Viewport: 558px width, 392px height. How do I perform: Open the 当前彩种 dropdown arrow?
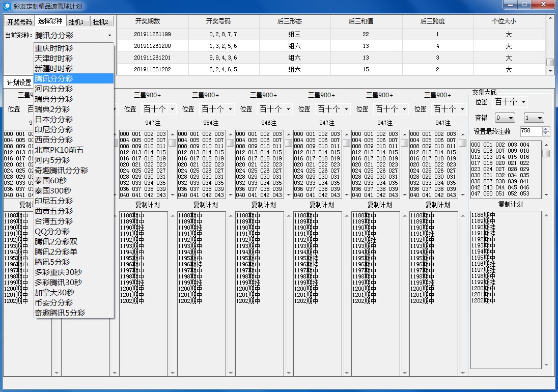click(109, 36)
